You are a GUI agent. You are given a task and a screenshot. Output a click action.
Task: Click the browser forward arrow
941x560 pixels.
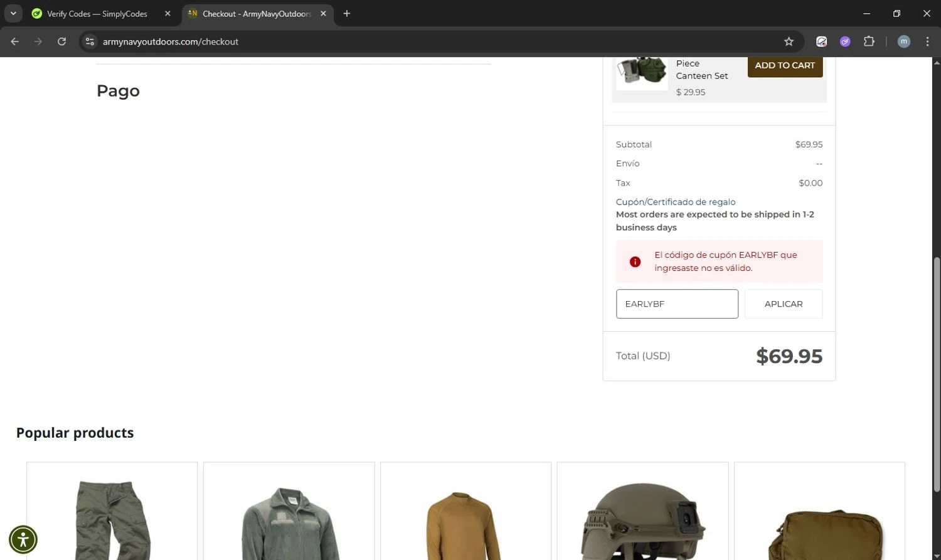pyautogui.click(x=38, y=41)
